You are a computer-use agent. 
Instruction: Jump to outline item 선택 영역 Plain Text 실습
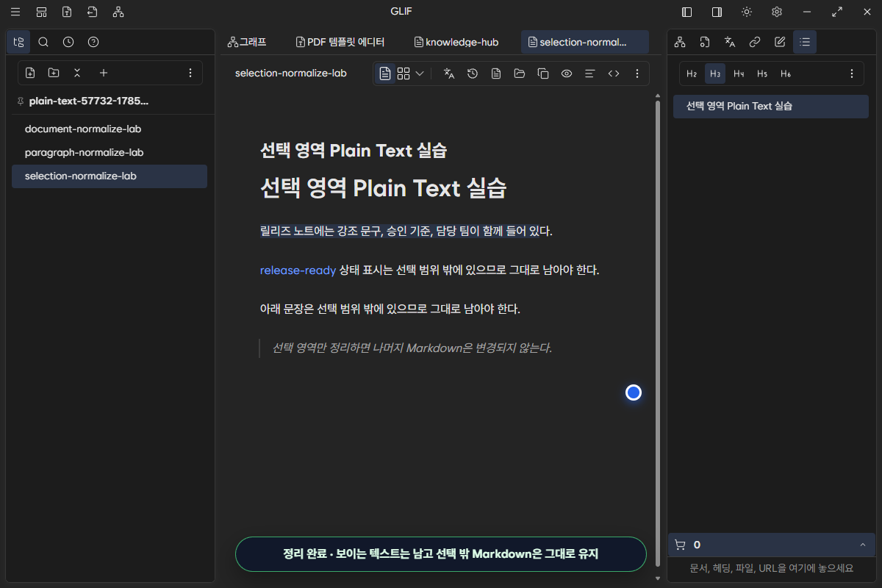click(771, 106)
